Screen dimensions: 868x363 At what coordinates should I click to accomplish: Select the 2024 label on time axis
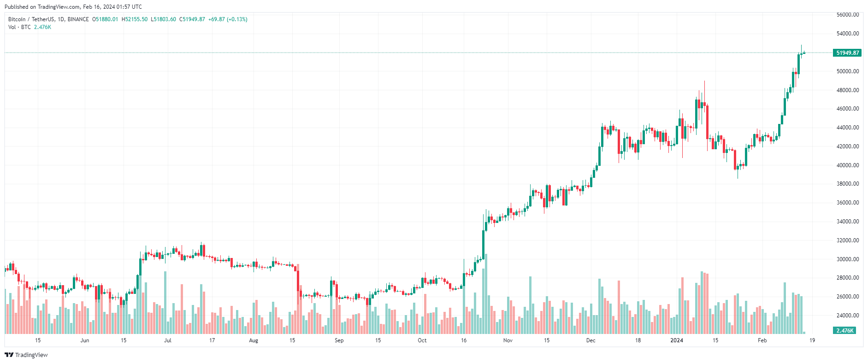[677, 340]
